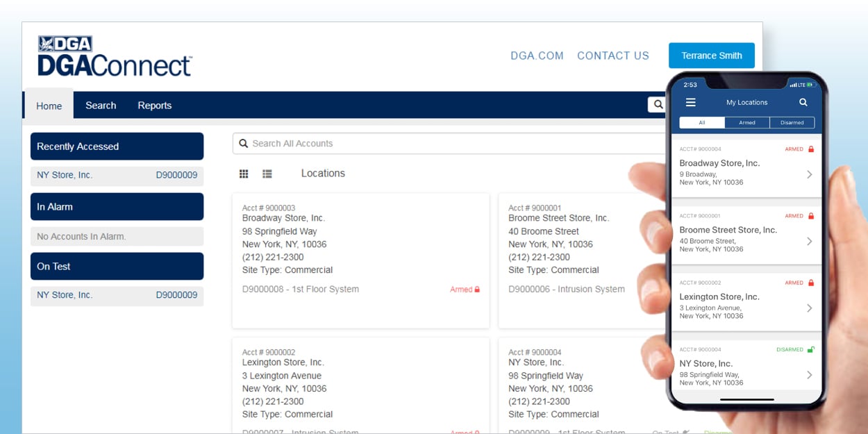Click the DGAConnect logo
Viewport: 868px width, 434px height.
[x=114, y=56]
